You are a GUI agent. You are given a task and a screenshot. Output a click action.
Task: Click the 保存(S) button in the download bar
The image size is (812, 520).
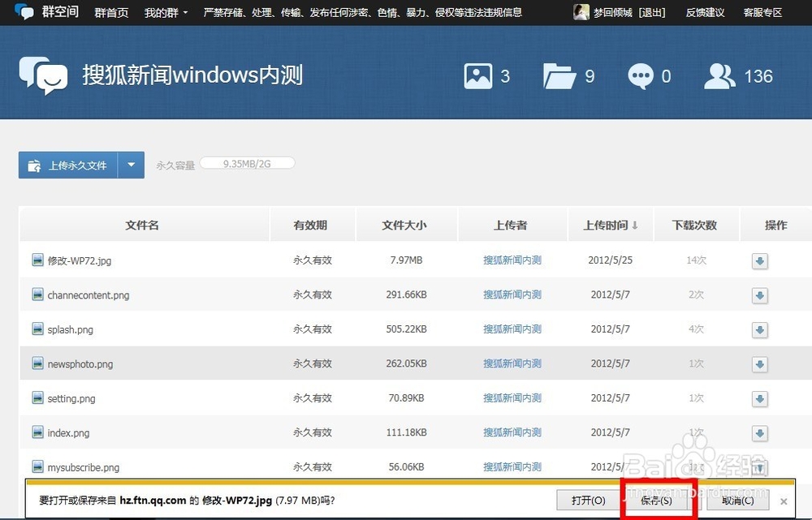(658, 501)
